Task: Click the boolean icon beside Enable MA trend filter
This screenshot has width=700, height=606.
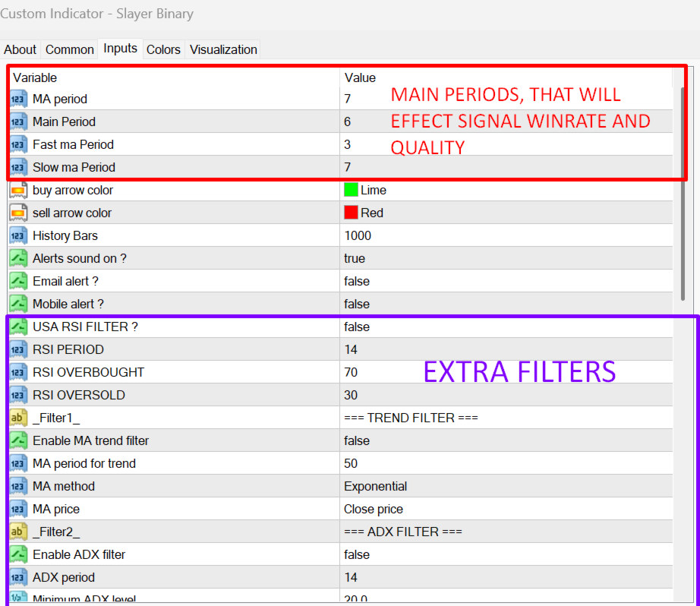Action: pyautogui.click(x=18, y=440)
